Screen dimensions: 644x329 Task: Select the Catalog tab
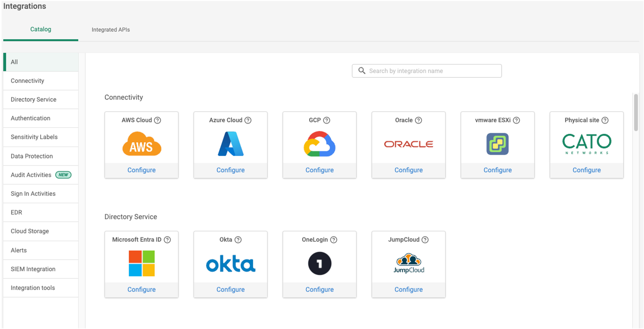click(x=41, y=29)
